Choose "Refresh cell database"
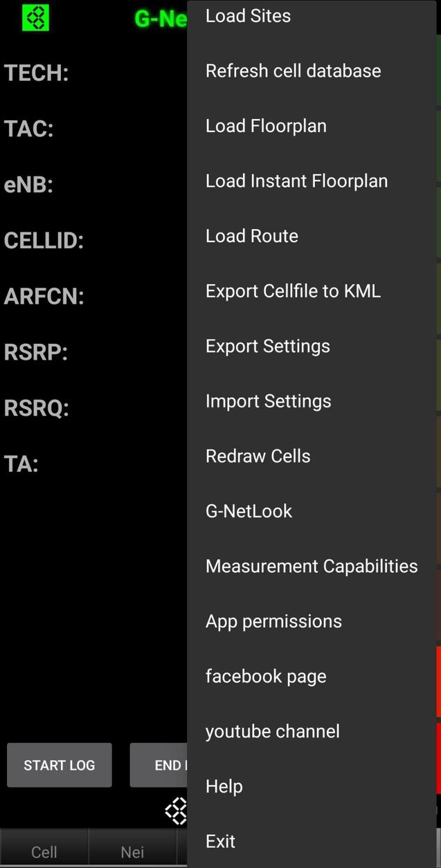The image size is (441, 868). (x=293, y=70)
